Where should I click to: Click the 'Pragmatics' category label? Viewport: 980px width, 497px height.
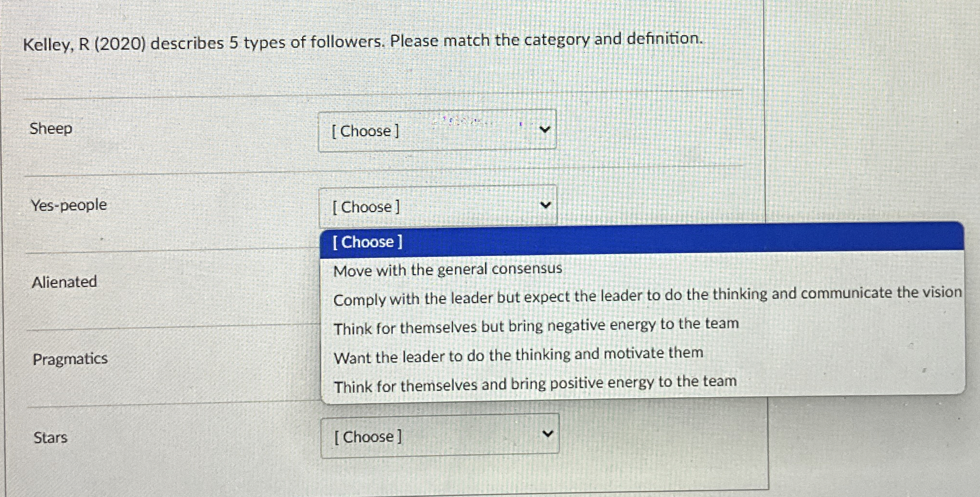(71, 358)
